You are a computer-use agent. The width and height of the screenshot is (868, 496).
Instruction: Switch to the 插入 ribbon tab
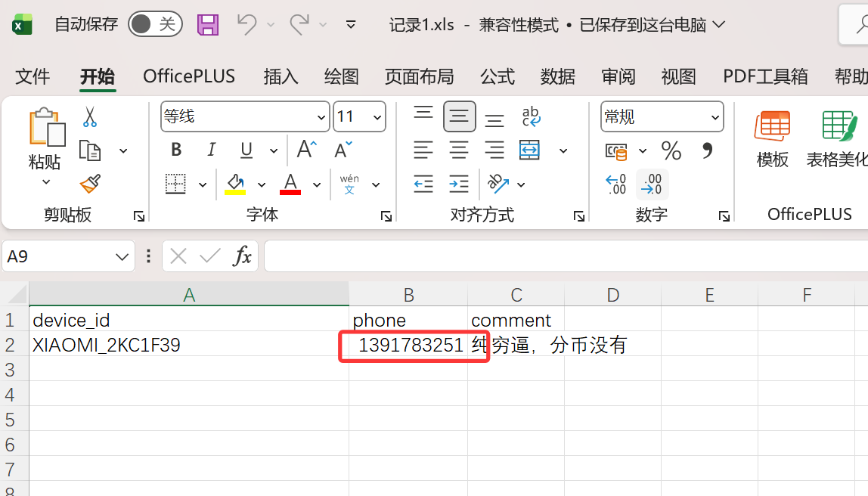click(x=279, y=76)
